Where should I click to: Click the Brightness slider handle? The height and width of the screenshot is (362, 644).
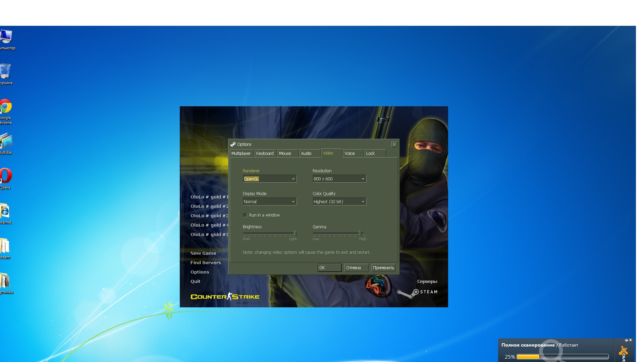tap(295, 233)
